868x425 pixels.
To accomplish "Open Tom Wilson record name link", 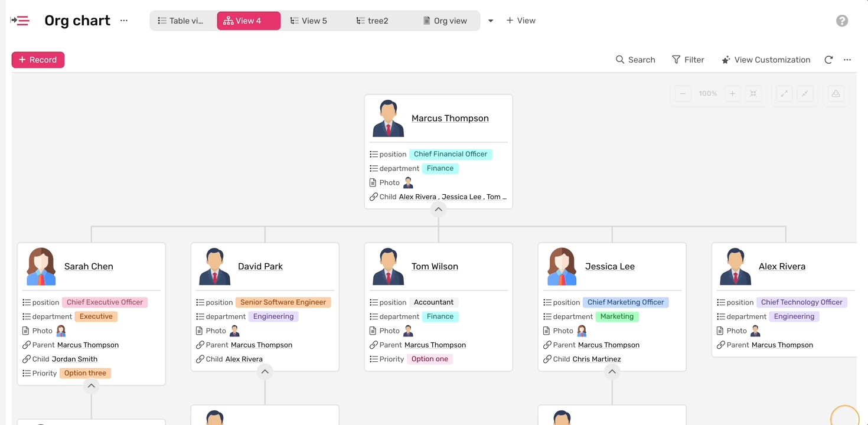I will [435, 266].
